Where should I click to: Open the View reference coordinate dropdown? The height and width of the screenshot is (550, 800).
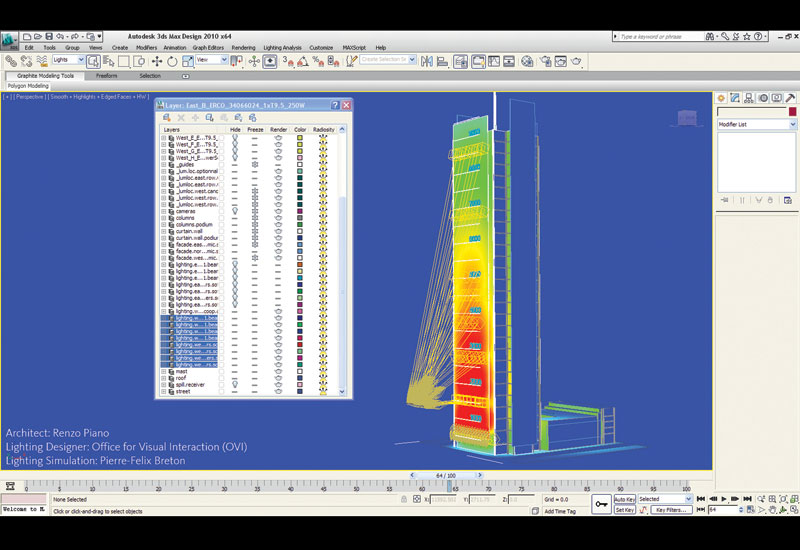tap(211, 60)
